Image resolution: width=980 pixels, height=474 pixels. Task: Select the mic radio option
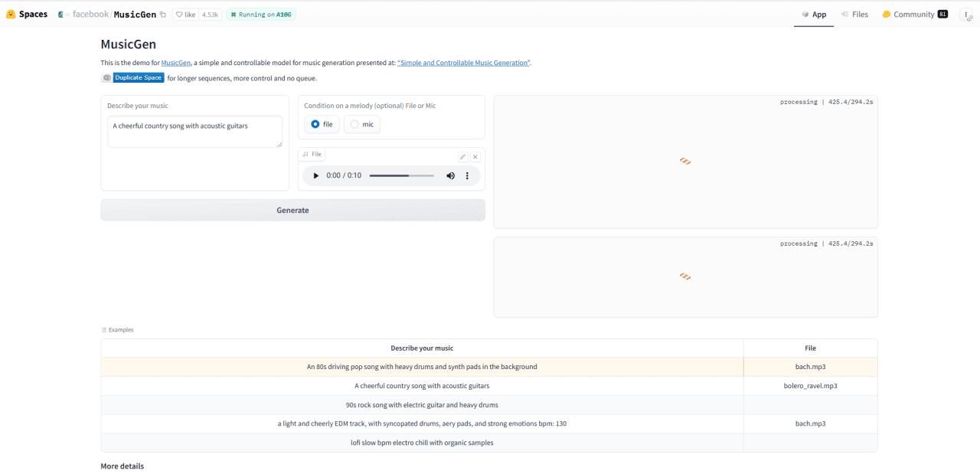(x=362, y=124)
